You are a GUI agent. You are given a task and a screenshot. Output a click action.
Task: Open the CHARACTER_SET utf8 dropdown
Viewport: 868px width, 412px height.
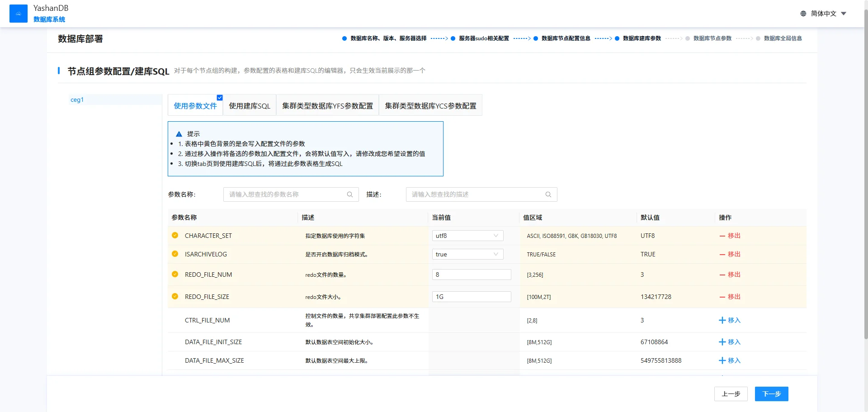point(467,236)
